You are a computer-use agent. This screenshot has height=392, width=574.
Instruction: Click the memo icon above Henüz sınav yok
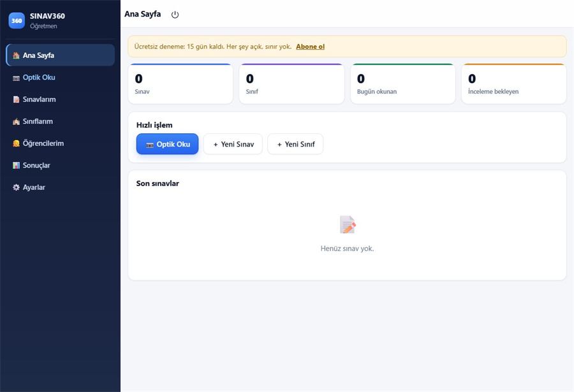[x=348, y=224]
